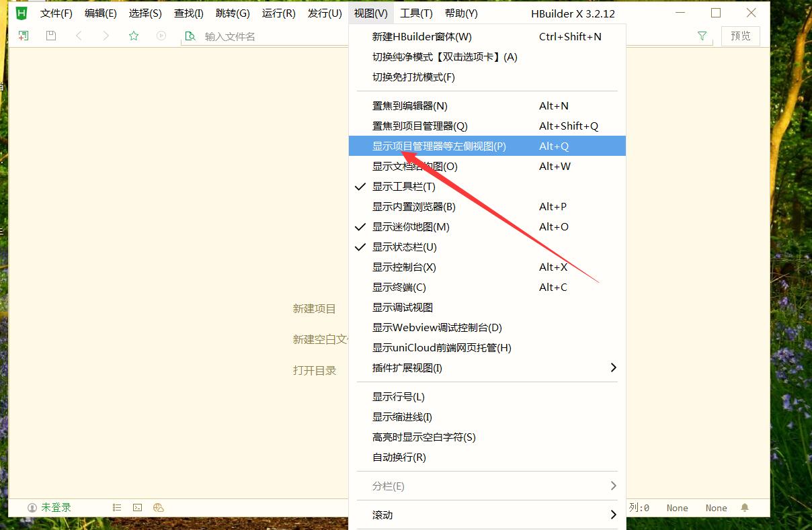
Task: Click the cloud globe icon in status bar
Action: 158,508
